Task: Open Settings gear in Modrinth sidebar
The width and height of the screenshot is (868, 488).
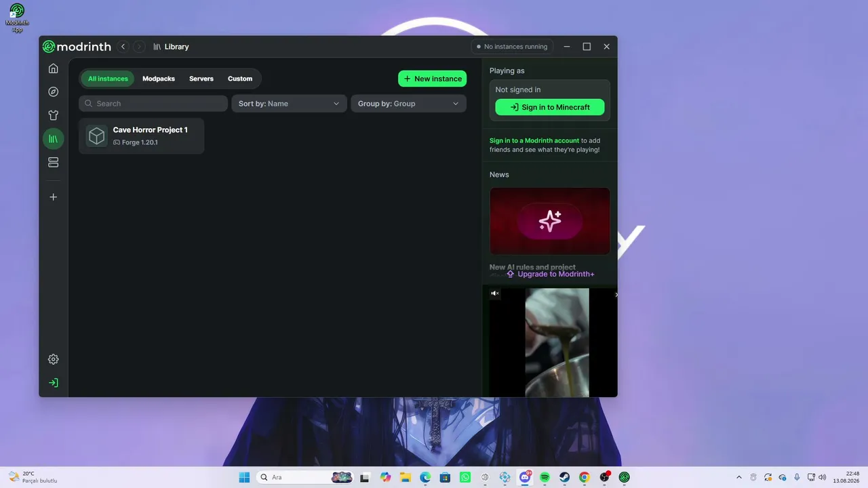Action: (54, 359)
